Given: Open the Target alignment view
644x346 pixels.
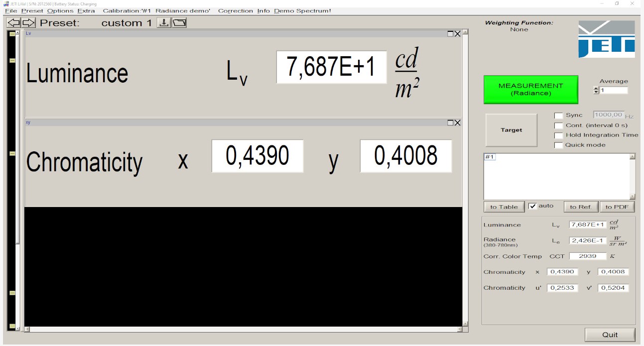Looking at the screenshot, I should tap(511, 130).
